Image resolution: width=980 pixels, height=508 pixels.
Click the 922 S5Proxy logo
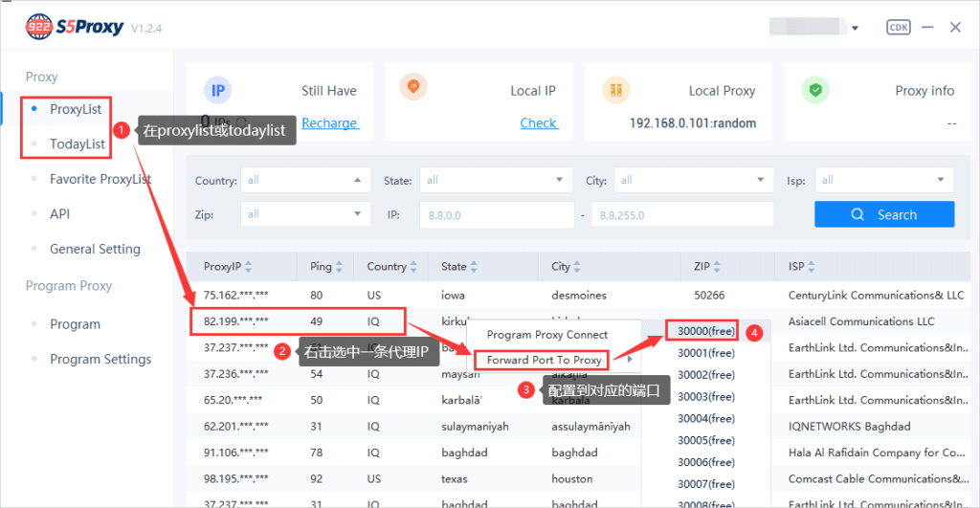(x=75, y=27)
